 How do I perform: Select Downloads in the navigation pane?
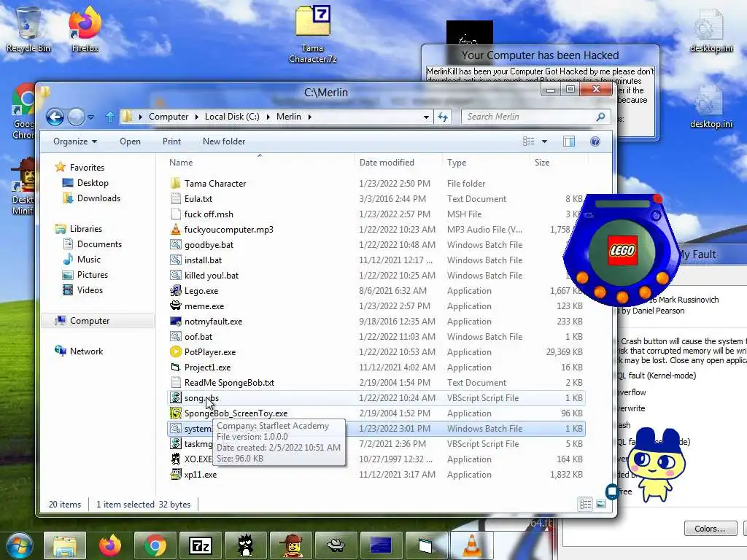98,198
